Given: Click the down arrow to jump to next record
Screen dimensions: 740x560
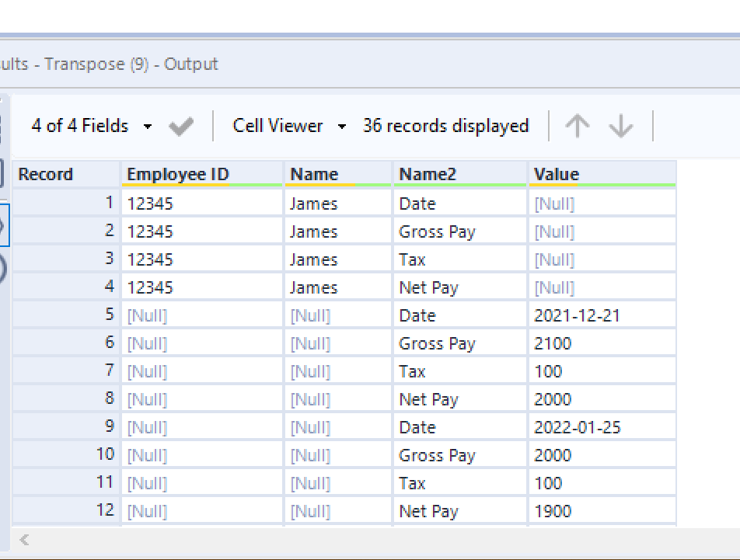Looking at the screenshot, I should click(620, 126).
